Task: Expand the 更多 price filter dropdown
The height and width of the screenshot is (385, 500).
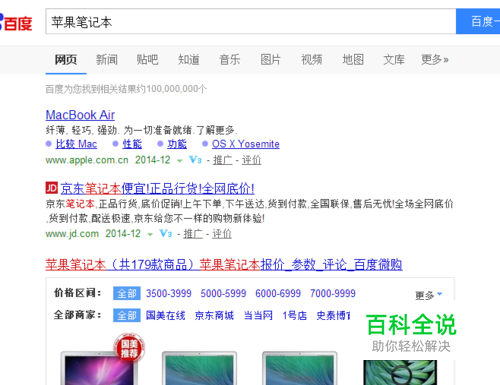Action: [x=429, y=295]
